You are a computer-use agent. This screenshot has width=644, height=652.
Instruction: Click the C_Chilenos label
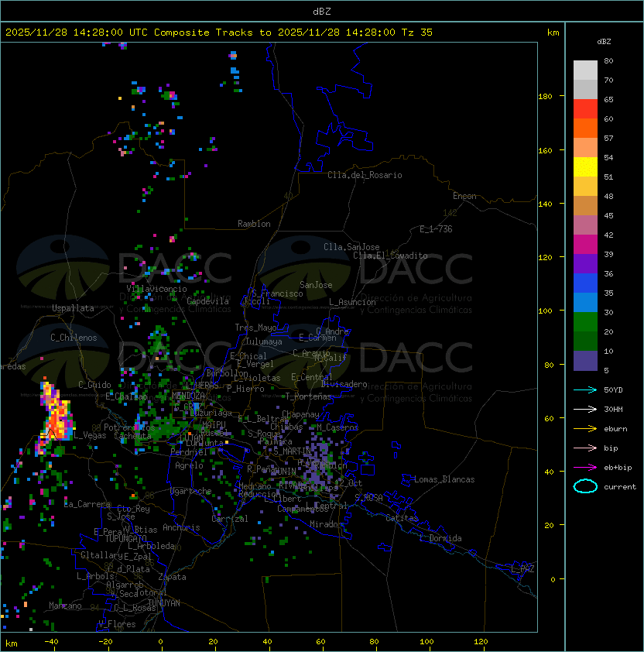74,338
